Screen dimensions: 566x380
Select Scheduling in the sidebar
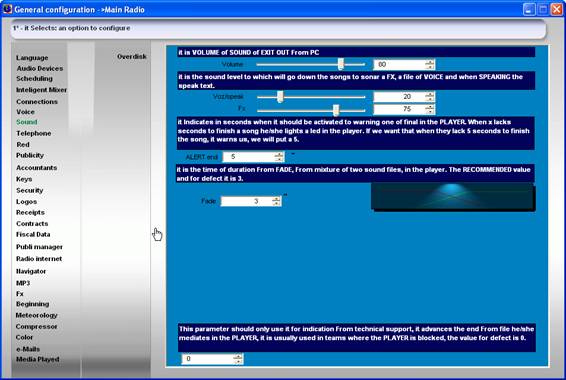pyautogui.click(x=34, y=79)
